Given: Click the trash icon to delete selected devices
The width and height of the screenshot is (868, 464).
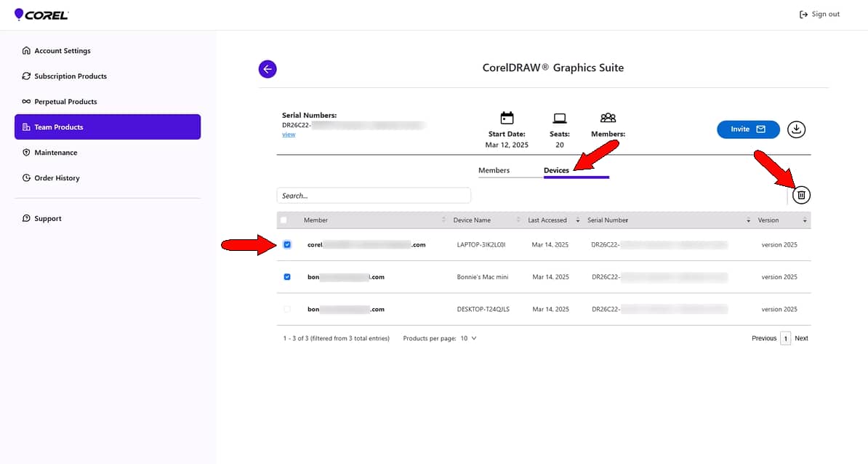Looking at the screenshot, I should click(x=801, y=195).
